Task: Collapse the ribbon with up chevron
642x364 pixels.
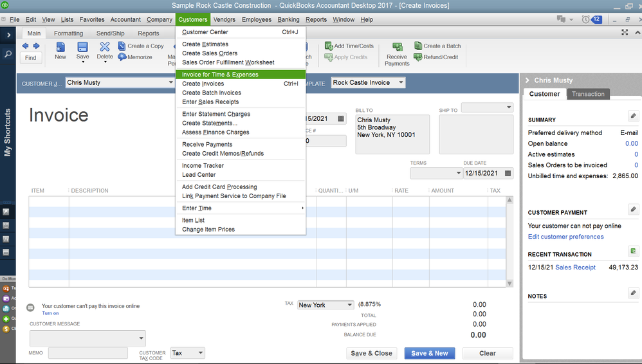Action: tap(637, 32)
